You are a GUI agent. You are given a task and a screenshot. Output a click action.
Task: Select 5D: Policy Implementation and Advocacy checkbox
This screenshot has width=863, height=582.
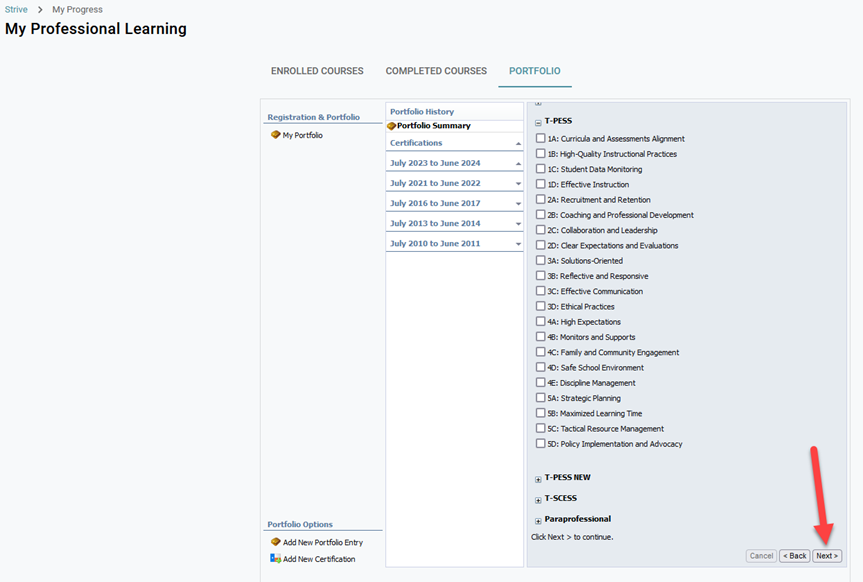click(x=541, y=444)
